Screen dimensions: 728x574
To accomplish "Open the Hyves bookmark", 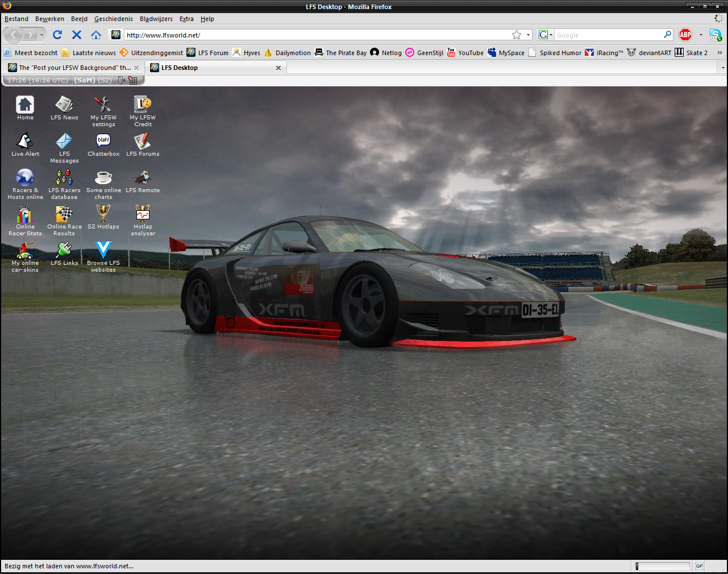I will [x=246, y=53].
